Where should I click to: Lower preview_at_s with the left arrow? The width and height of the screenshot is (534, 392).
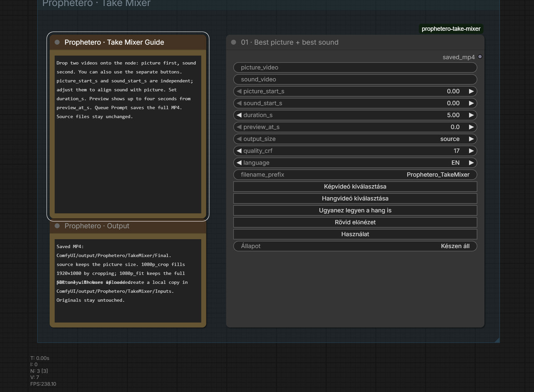pos(239,127)
